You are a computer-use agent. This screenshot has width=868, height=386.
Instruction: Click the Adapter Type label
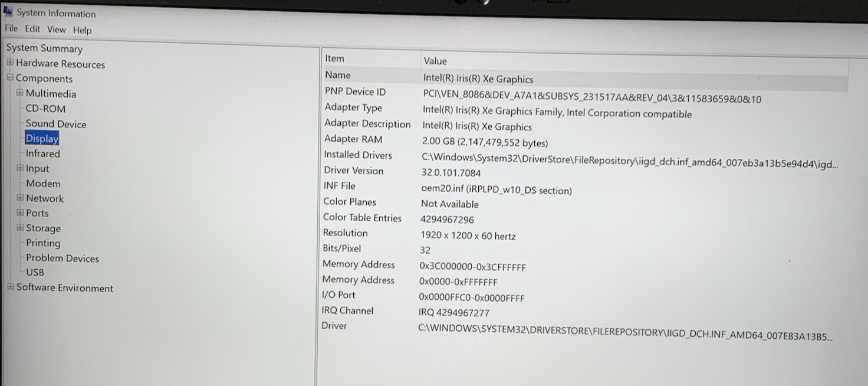[x=353, y=107]
